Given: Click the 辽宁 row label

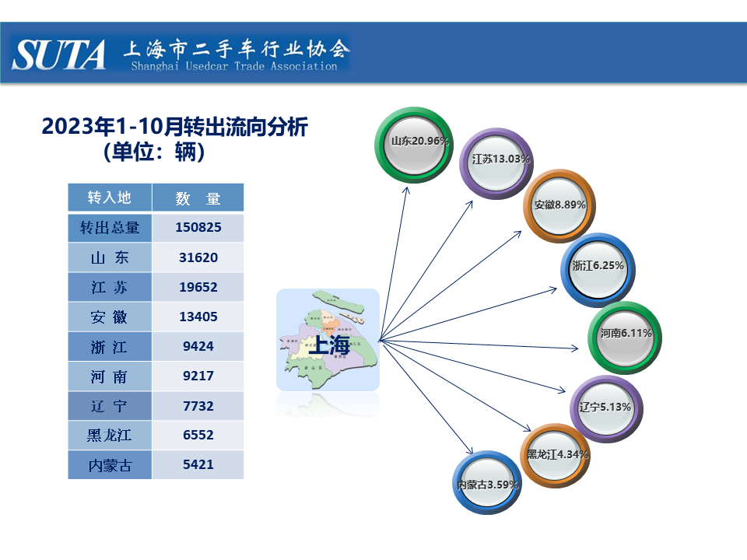Looking at the screenshot, I should pyautogui.click(x=110, y=406).
